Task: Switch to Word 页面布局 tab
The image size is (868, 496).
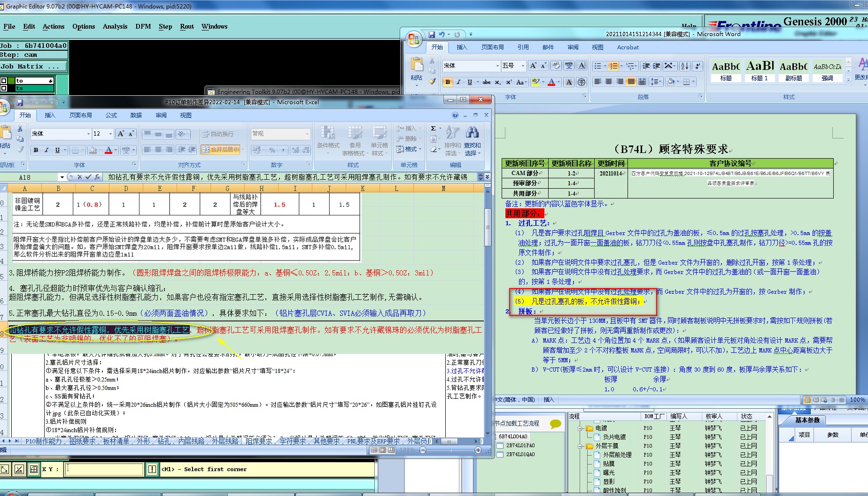Action: coord(492,47)
